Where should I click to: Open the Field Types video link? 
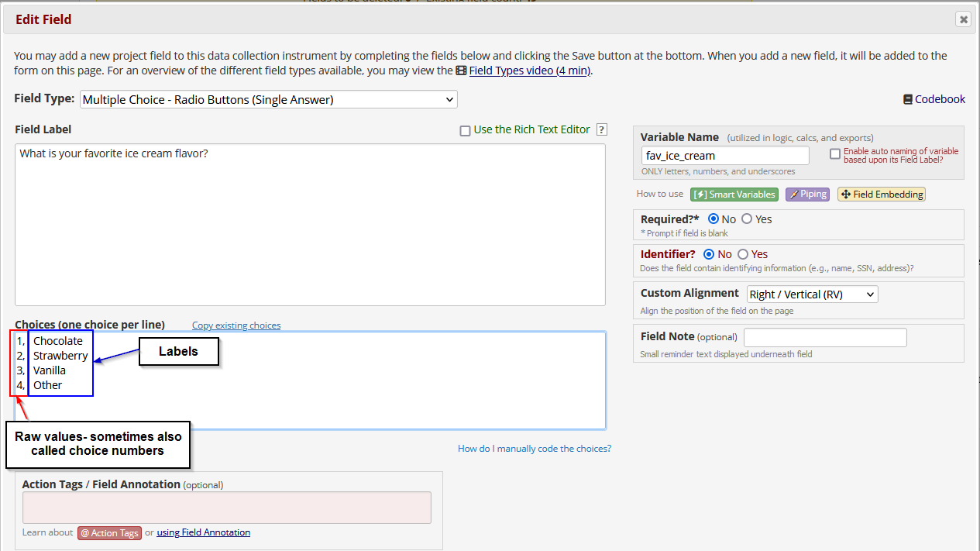point(530,71)
